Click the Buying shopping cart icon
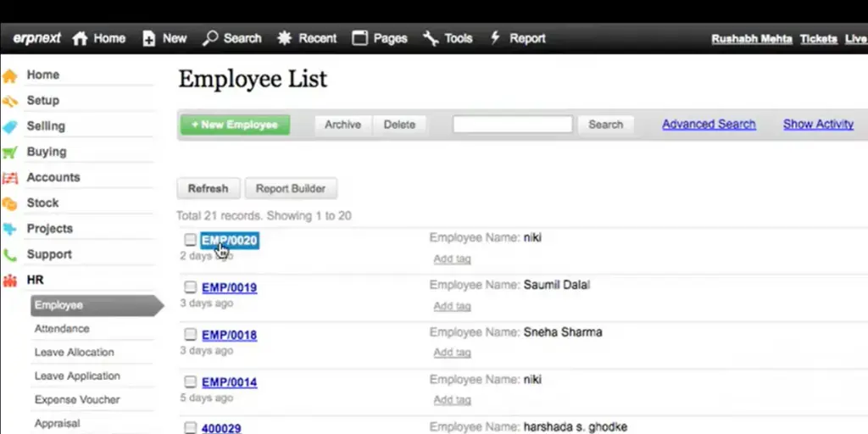Screen dimensions: 868x434 point(10,153)
